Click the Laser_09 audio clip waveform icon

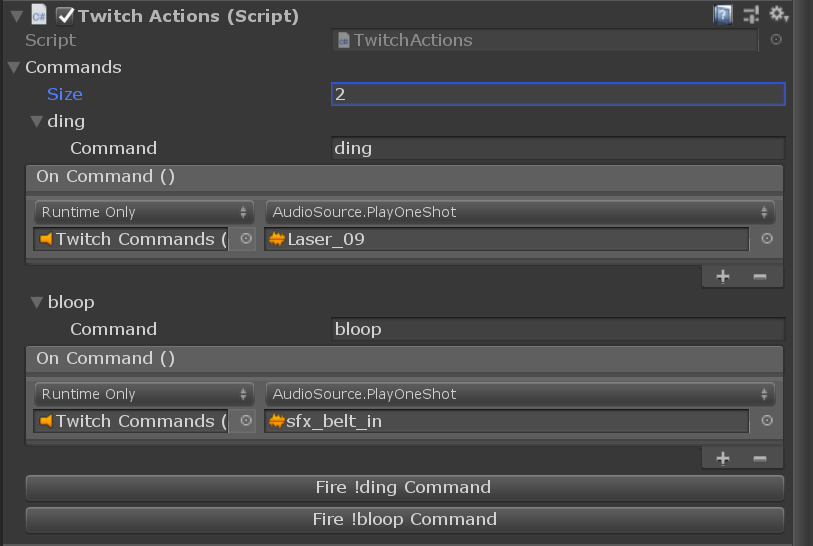(277, 239)
